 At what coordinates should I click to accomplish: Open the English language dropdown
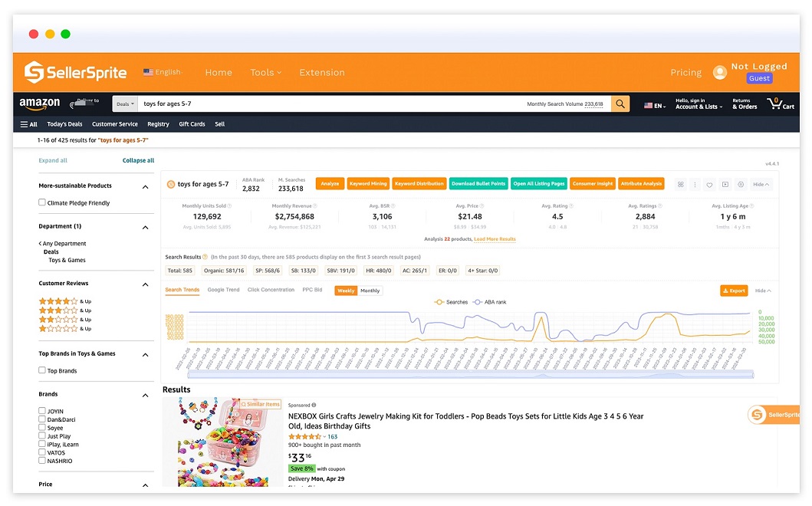[x=163, y=72]
